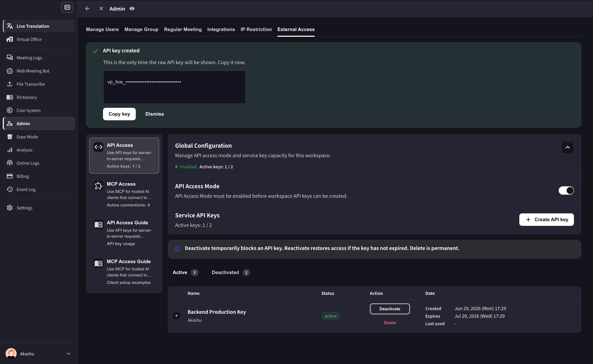
Task: Click the Action column header
Action: 376,293
